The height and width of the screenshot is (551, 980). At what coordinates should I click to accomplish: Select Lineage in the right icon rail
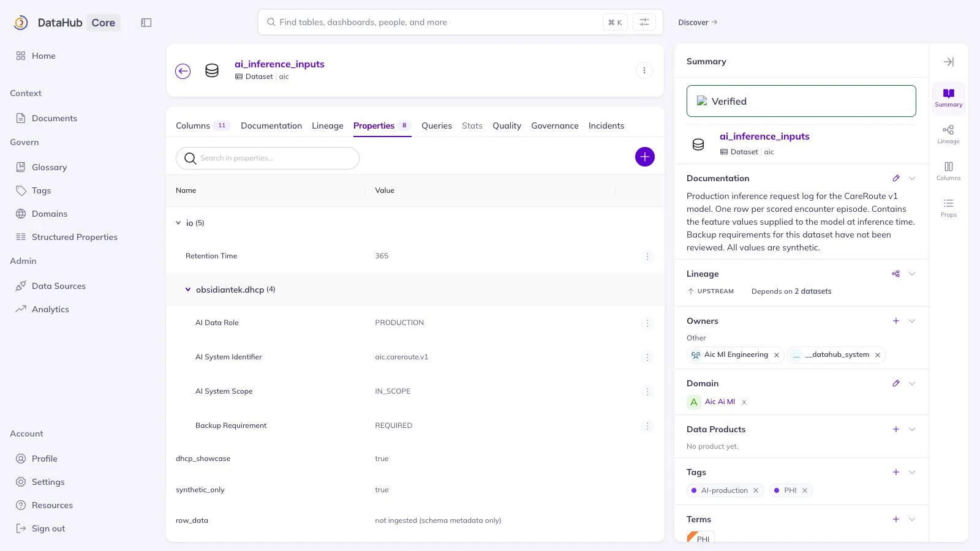948,135
